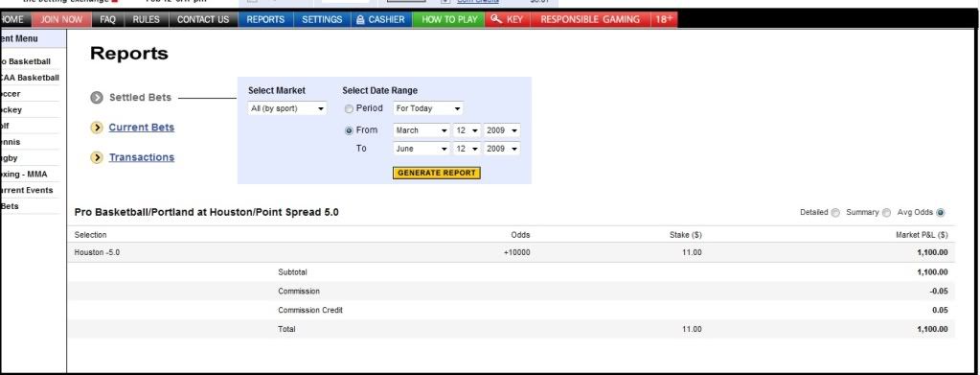Click the Current Bets arrow icon

(x=96, y=128)
